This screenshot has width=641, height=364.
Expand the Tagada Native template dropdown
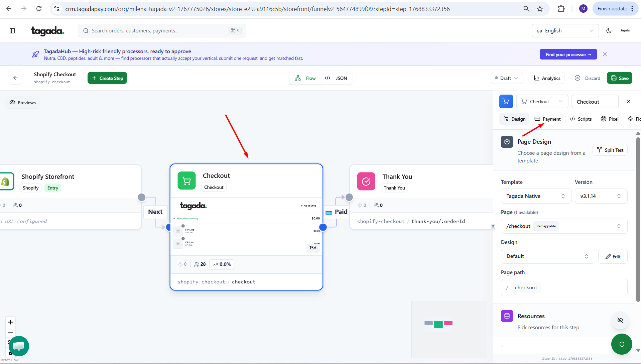coord(535,196)
